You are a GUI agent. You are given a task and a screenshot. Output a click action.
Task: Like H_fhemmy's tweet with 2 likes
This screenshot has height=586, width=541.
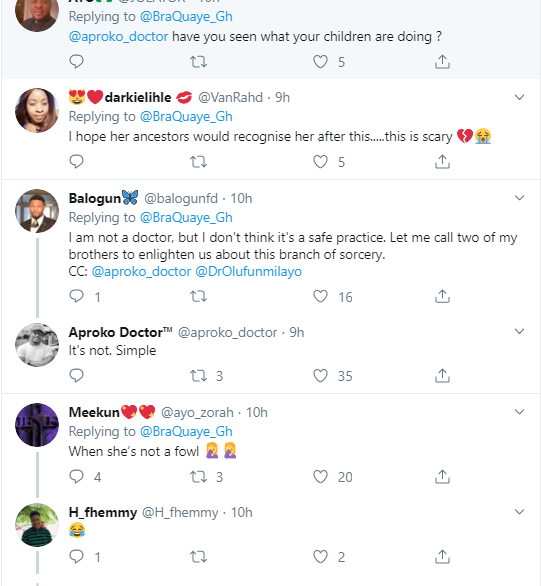[320, 556]
